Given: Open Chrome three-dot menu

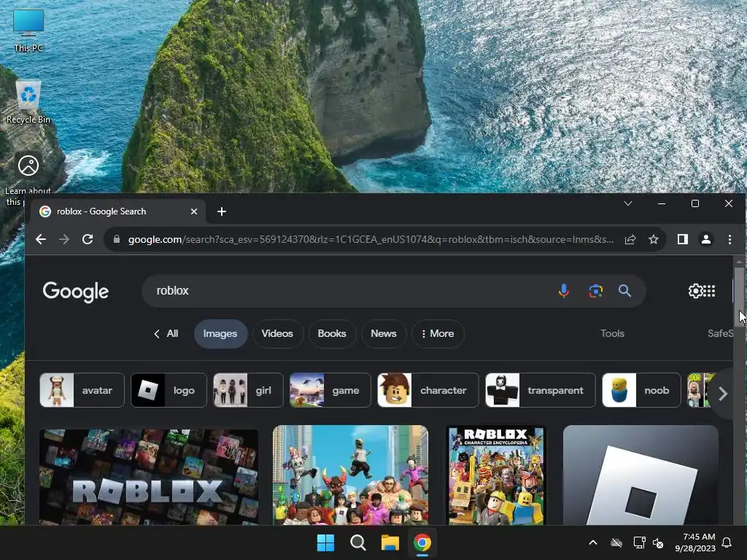Looking at the screenshot, I should [729, 239].
